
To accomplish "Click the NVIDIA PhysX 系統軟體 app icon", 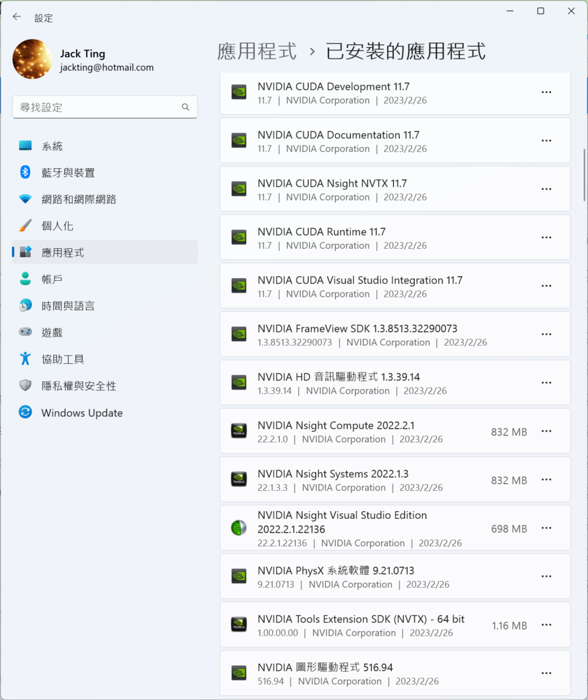I will (239, 576).
